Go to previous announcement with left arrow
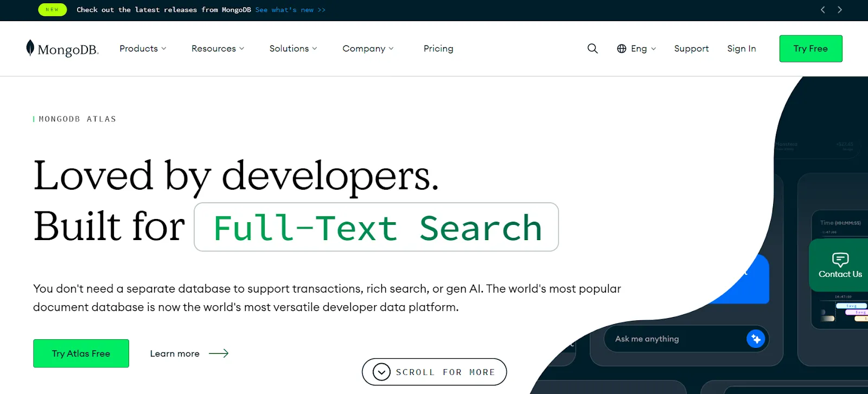The width and height of the screenshot is (868, 394). pyautogui.click(x=823, y=10)
